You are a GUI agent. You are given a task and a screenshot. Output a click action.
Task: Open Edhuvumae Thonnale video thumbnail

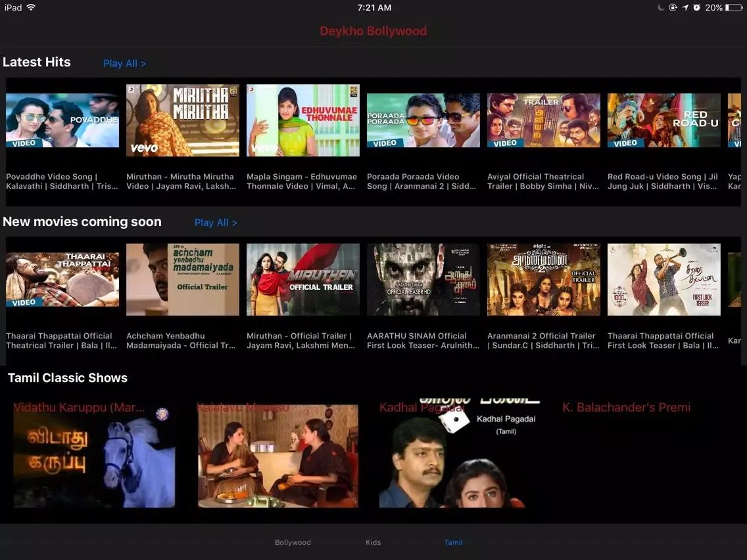303,120
